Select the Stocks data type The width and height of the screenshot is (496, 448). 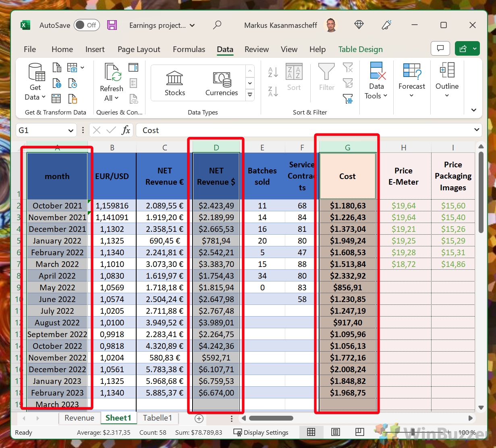(x=174, y=83)
